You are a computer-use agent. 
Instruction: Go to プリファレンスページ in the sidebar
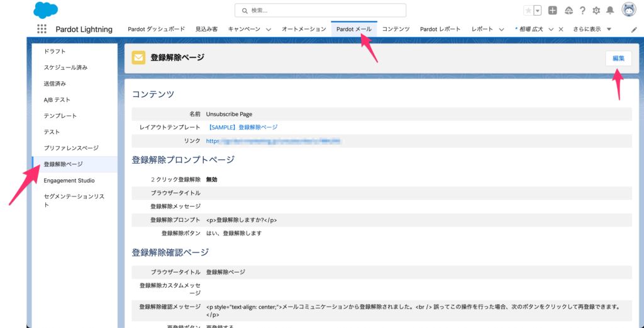click(x=71, y=148)
